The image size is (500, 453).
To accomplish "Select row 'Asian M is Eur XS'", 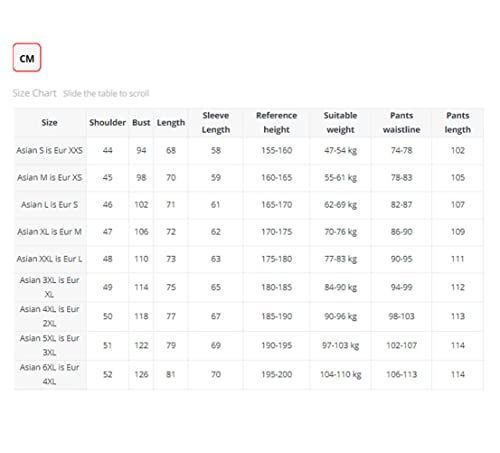I will click(x=249, y=178).
